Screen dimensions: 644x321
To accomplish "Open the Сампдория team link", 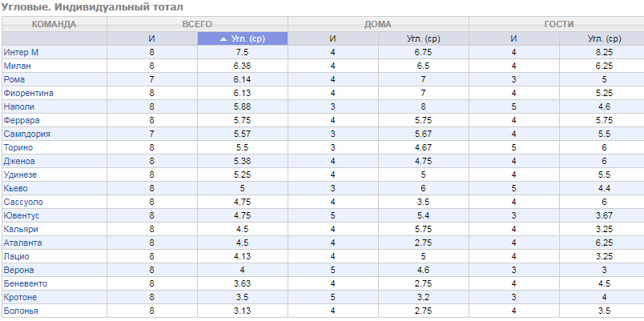I will pos(26,134).
